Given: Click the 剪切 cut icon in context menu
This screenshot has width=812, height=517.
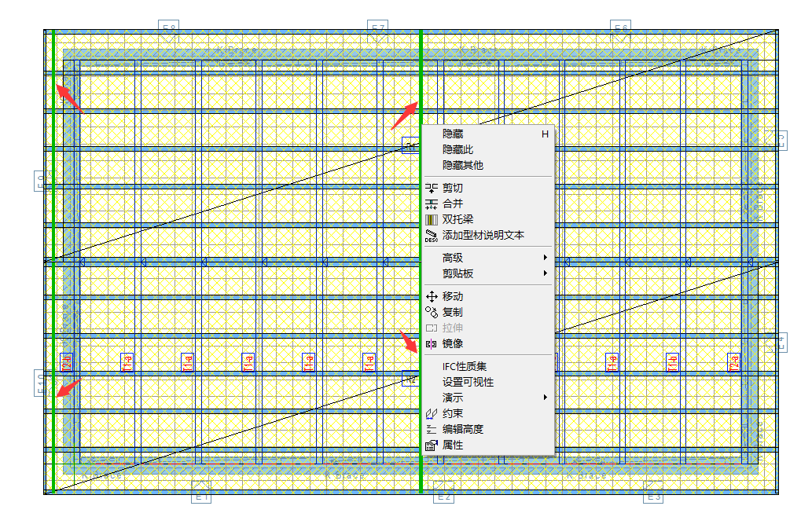Looking at the screenshot, I should 432,189.
